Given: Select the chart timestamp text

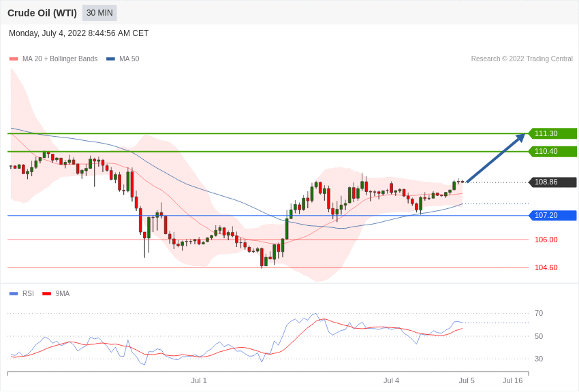Looking at the screenshot, I should [x=78, y=33].
